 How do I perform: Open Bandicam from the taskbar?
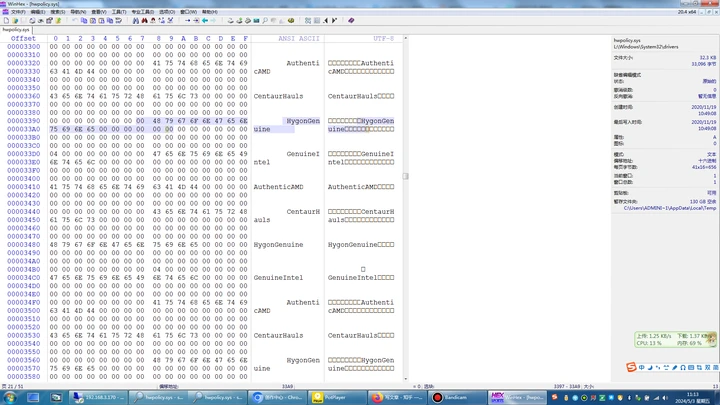point(451,397)
